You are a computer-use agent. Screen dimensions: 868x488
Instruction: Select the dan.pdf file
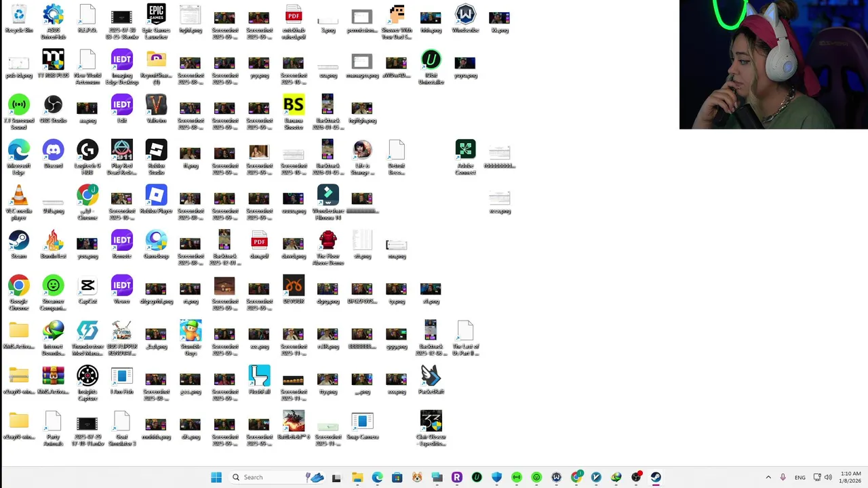tap(259, 245)
